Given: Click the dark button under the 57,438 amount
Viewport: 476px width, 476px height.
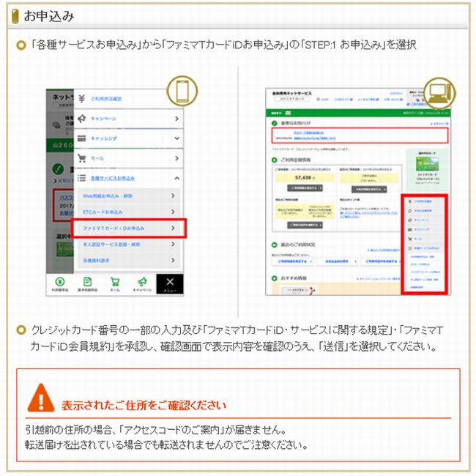Looking at the screenshot, I should coord(305,188).
